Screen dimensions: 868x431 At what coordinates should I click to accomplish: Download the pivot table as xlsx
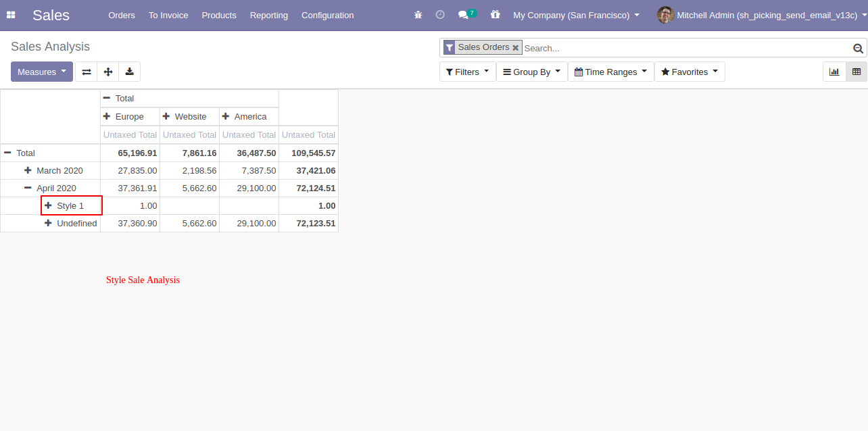(130, 72)
